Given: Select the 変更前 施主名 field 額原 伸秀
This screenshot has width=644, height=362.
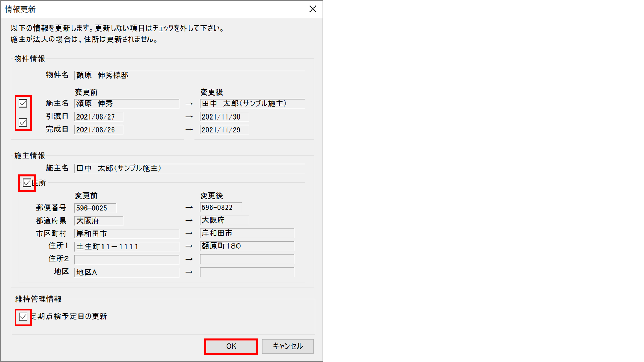Looking at the screenshot, I should [126, 104].
